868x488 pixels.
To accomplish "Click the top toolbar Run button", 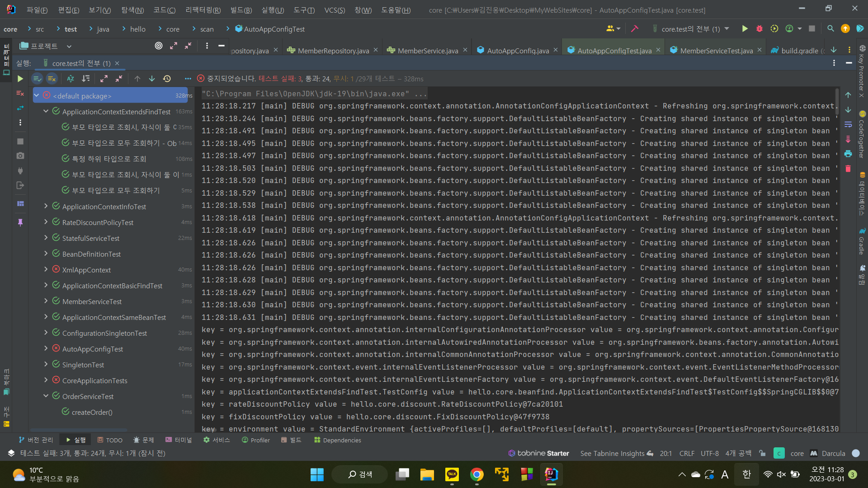I will [x=745, y=29].
